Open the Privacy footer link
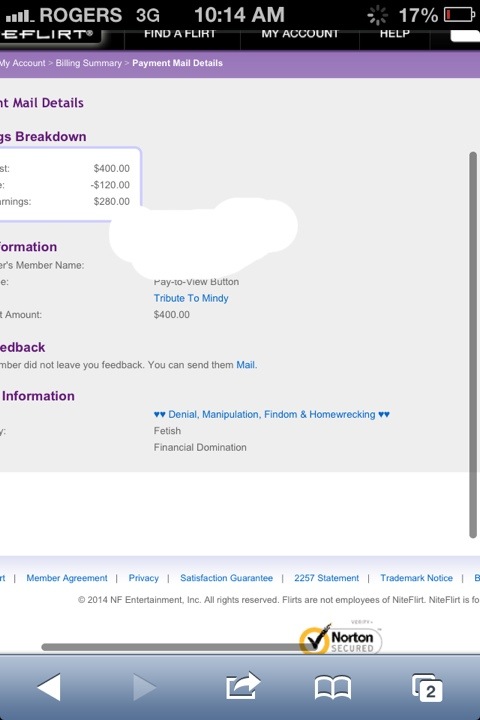Image resolution: width=480 pixels, height=720 pixels. [143, 578]
